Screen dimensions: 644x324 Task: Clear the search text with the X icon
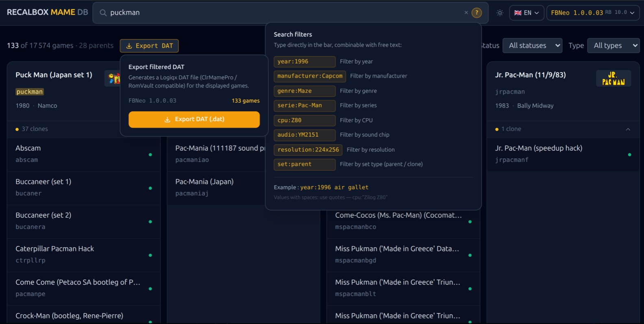coord(466,13)
